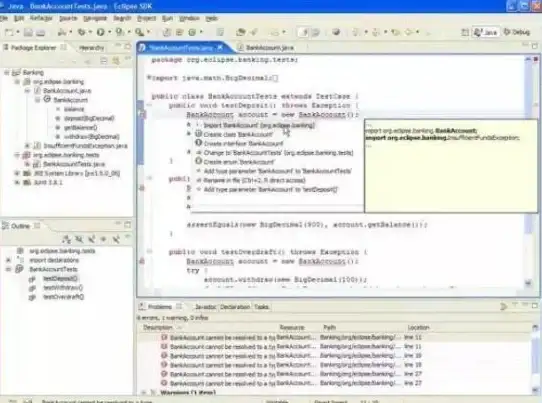
Task: Click the BankAccount class icon in Package Explorer
Action: click(47, 100)
